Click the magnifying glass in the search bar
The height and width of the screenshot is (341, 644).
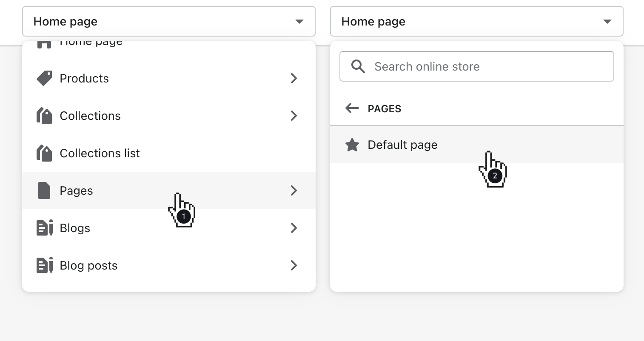tap(358, 66)
